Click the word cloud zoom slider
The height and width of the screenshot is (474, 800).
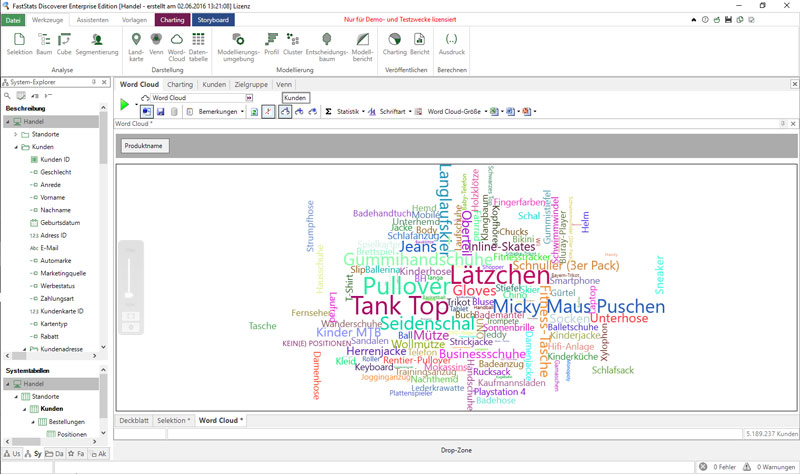click(131, 289)
